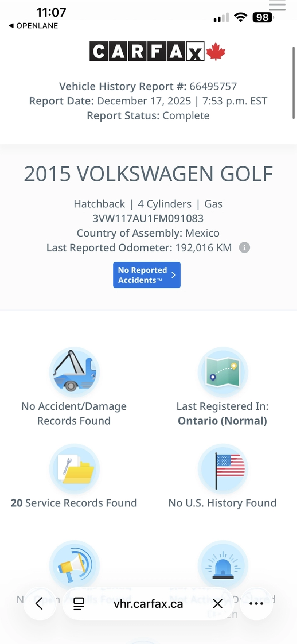Open the service records folder icon
Image resolution: width=297 pixels, height=644 pixels.
point(74,469)
